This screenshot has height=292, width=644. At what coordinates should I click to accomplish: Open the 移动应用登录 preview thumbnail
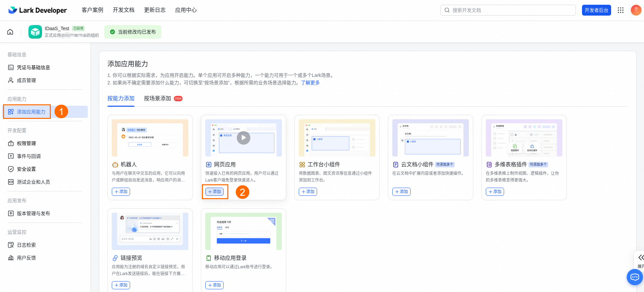[244, 231]
